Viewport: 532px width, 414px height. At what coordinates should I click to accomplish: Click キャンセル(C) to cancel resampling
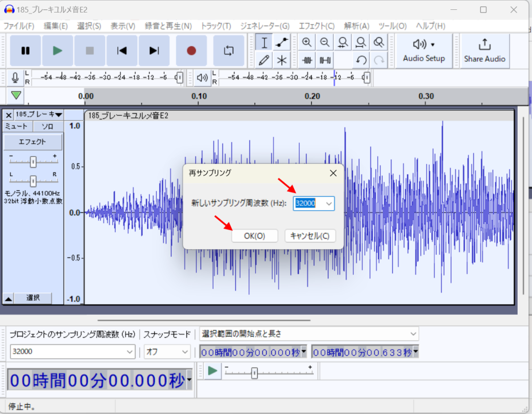point(310,236)
